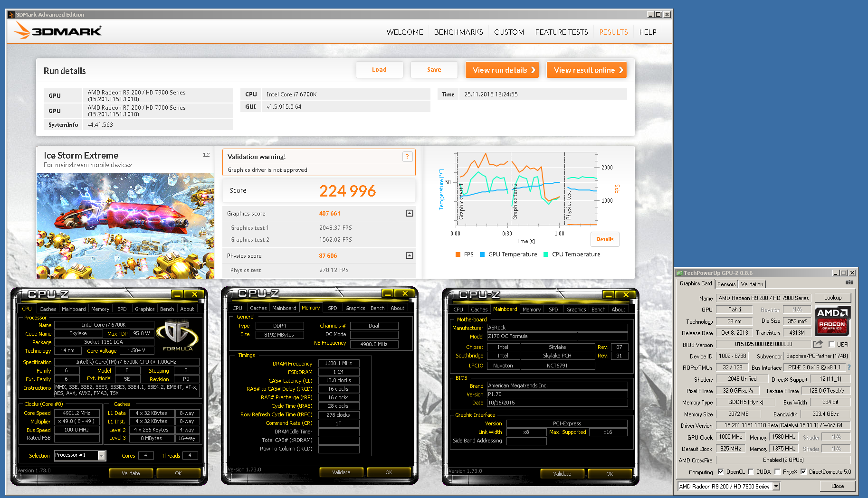Click the Ice Storm Extreme preview image
This screenshot has height=498, width=868.
(x=125, y=226)
